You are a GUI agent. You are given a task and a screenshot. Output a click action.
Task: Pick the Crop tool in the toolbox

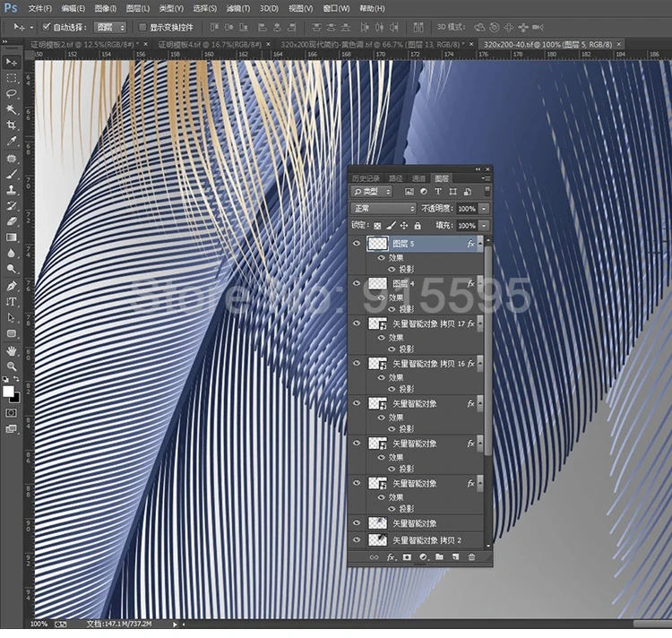(12, 125)
